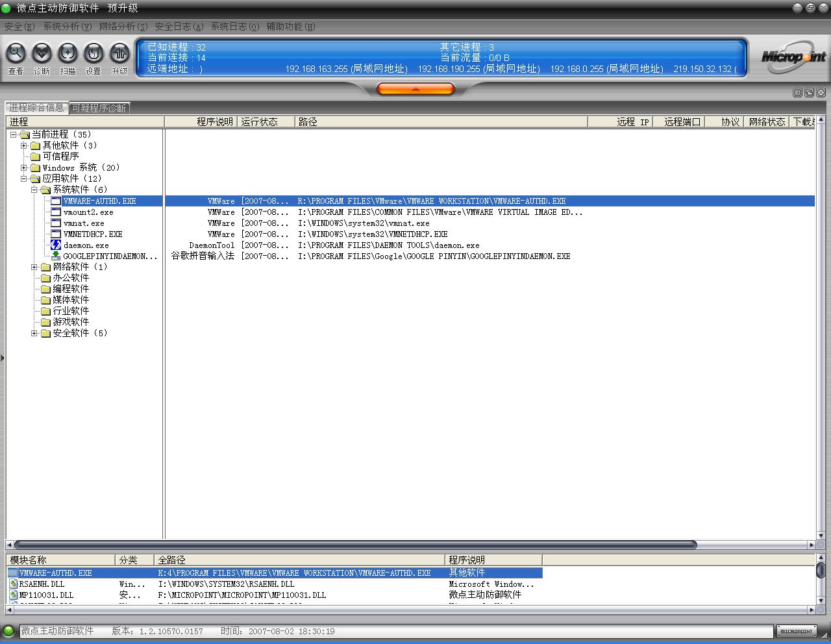
Task: Click the green status indicator in status bar
Action: coord(8,631)
